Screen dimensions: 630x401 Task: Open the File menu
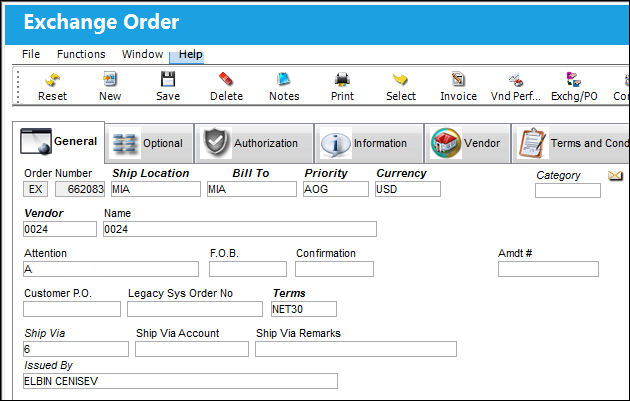click(31, 54)
